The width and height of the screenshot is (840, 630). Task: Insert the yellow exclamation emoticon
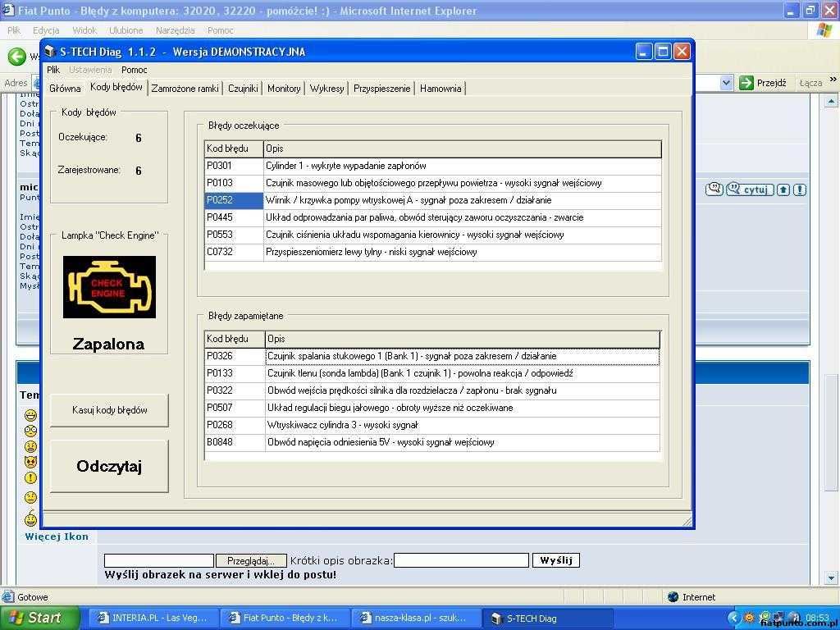(30, 478)
